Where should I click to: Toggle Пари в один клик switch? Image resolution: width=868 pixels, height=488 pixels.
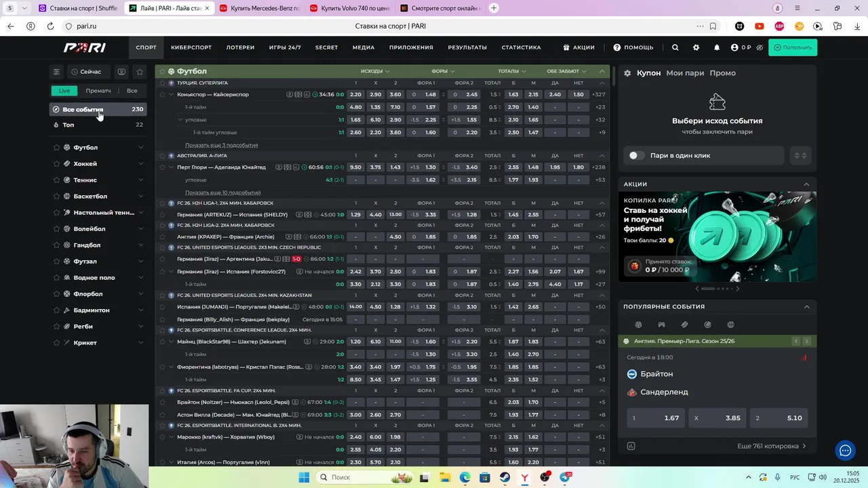[x=635, y=155]
